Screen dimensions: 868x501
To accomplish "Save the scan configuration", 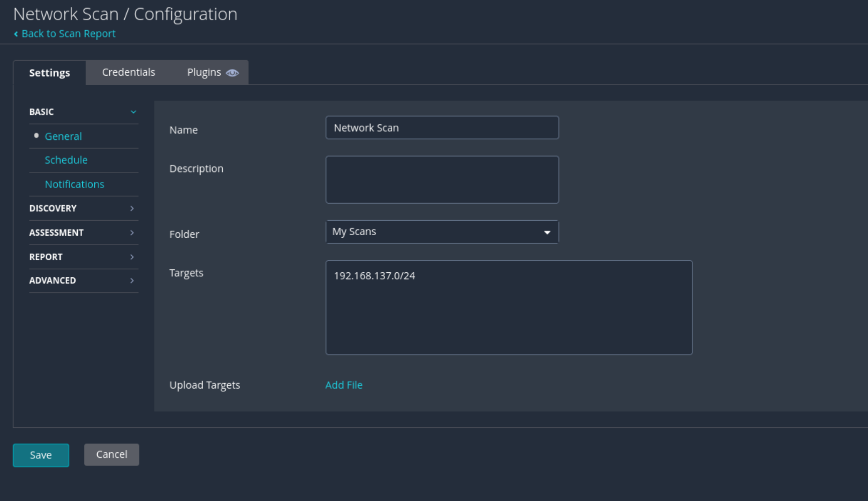I will [x=41, y=455].
